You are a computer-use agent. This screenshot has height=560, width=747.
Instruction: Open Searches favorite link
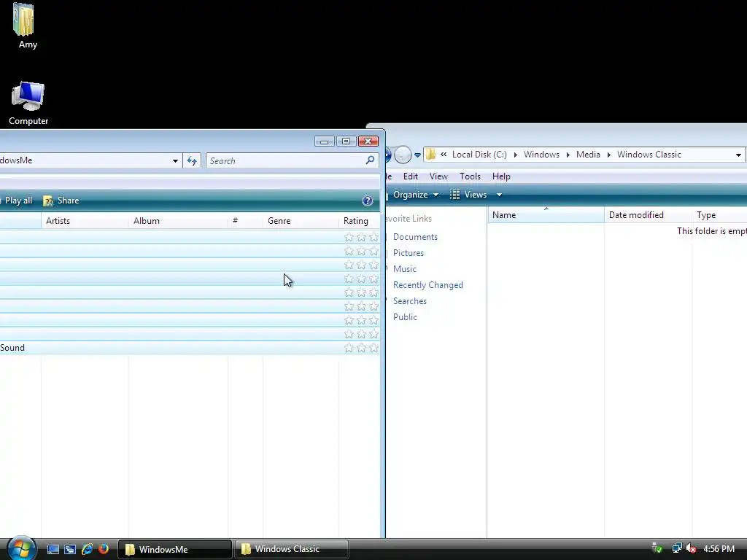[410, 301]
